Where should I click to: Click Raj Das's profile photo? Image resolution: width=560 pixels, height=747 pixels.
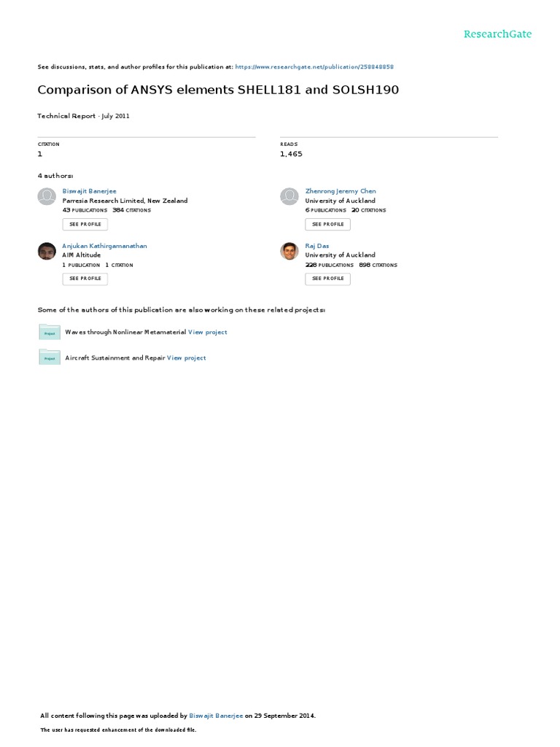pyautogui.click(x=289, y=251)
